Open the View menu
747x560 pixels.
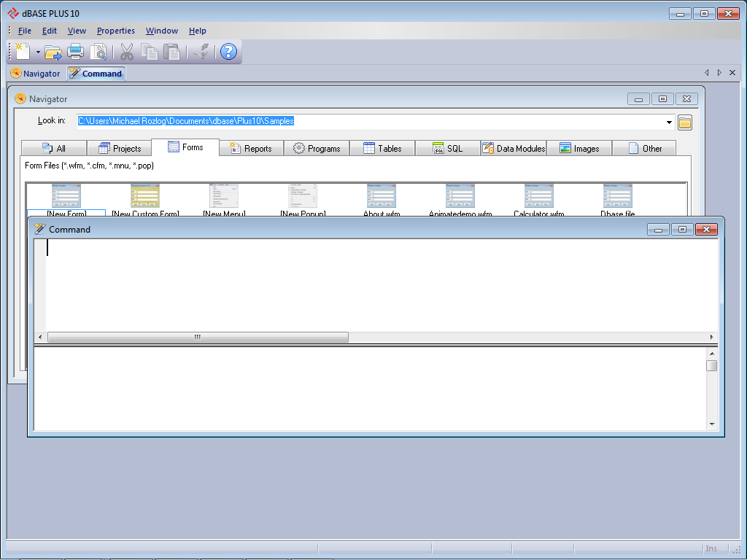pyautogui.click(x=77, y=31)
